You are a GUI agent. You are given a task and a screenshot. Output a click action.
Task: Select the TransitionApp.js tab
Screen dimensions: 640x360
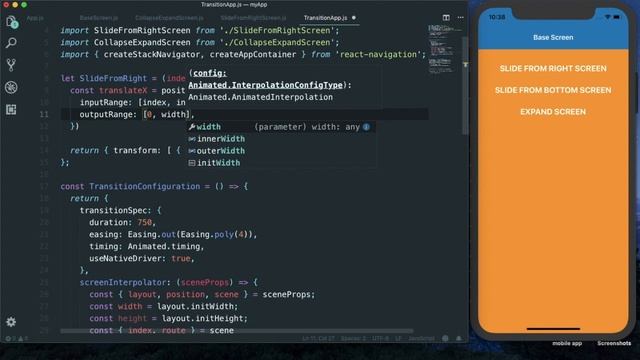coord(325,18)
